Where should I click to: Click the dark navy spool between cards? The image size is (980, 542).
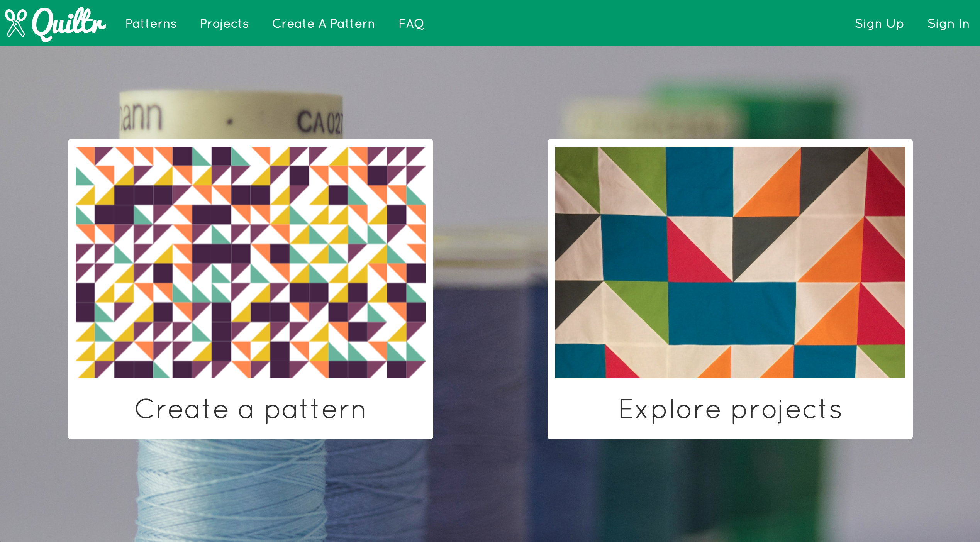point(490,347)
